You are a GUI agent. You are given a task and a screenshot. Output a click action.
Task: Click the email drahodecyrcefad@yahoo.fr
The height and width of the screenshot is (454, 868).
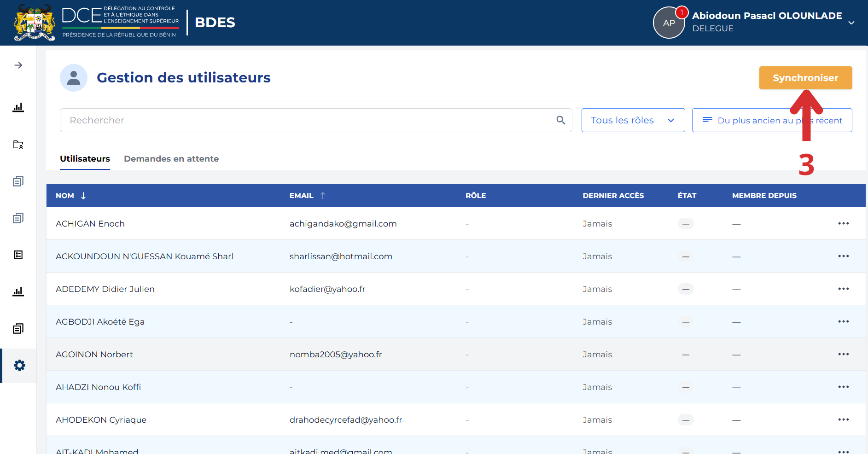346,420
